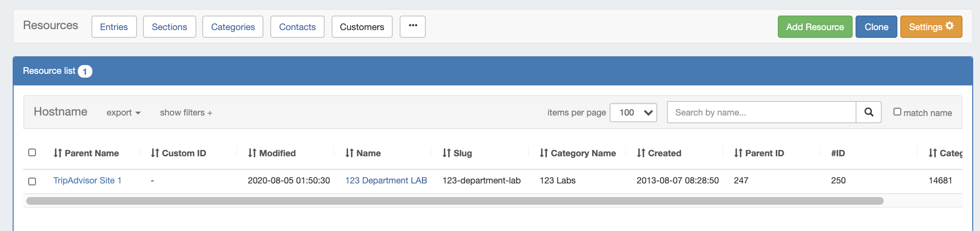Screen dimensions: 980x231
Task: Sort by Parent Name arrows icon
Action: [x=58, y=153]
